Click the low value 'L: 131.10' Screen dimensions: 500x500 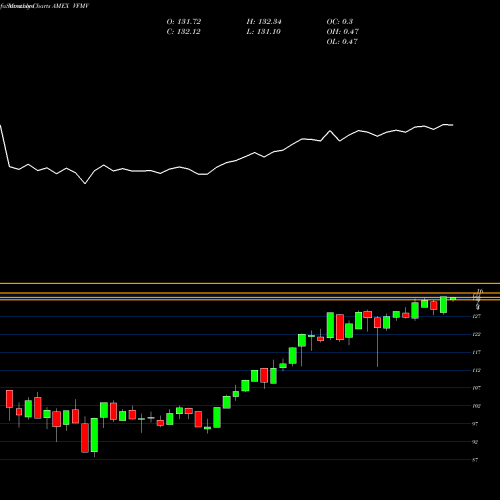tap(263, 32)
